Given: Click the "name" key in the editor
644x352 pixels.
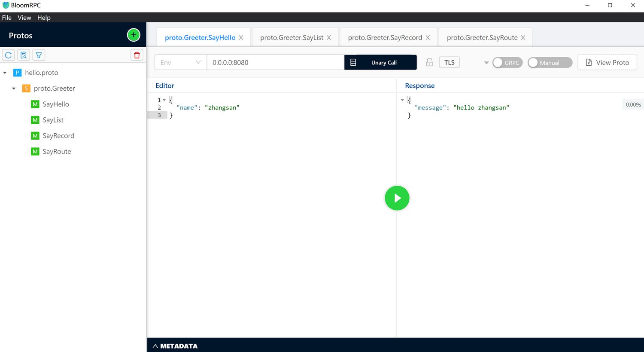Looking at the screenshot, I should point(187,108).
